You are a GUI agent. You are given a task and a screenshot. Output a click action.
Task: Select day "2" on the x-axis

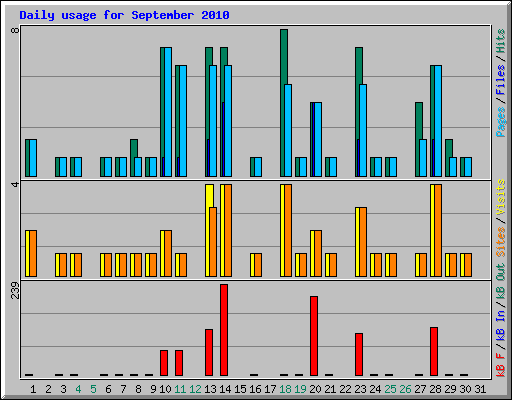point(48,389)
